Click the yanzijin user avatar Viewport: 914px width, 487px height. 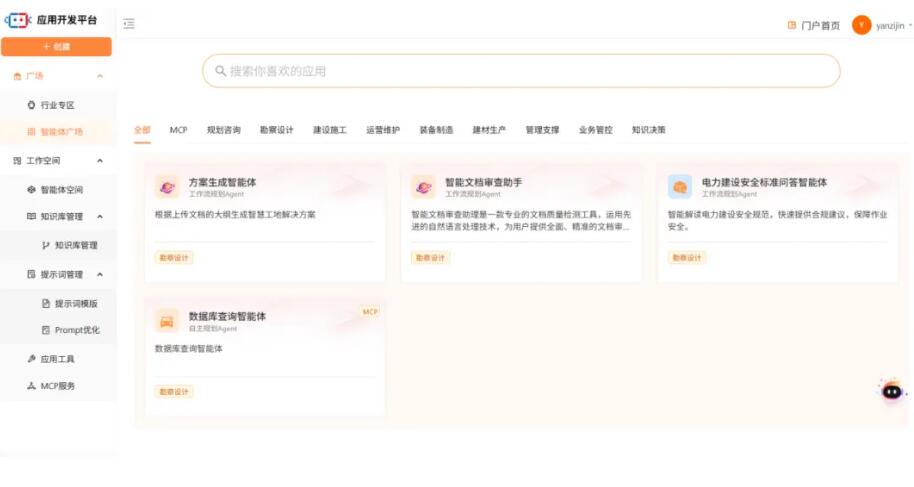(x=861, y=25)
